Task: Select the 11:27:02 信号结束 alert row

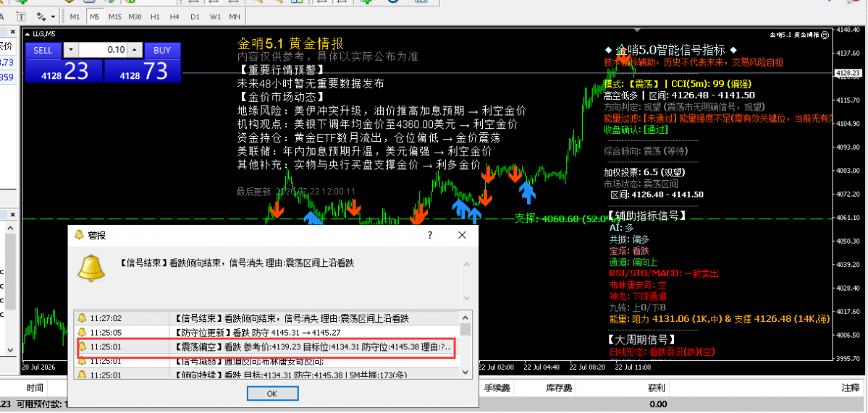Action: point(267,318)
